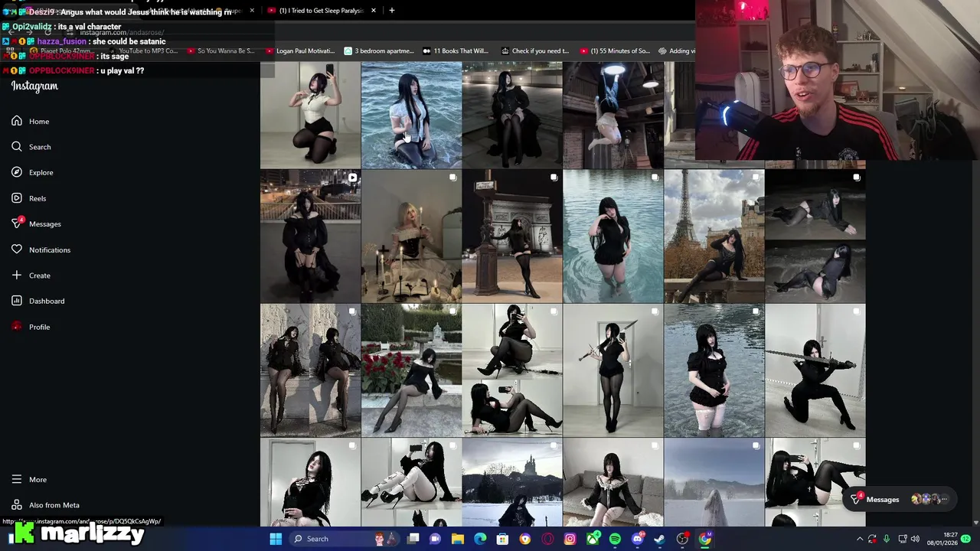
Task: Open OBS Studio from the taskbar
Action: point(682,539)
